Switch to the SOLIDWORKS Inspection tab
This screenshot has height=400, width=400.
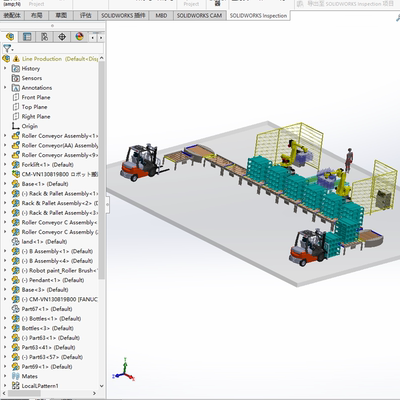tap(258, 16)
